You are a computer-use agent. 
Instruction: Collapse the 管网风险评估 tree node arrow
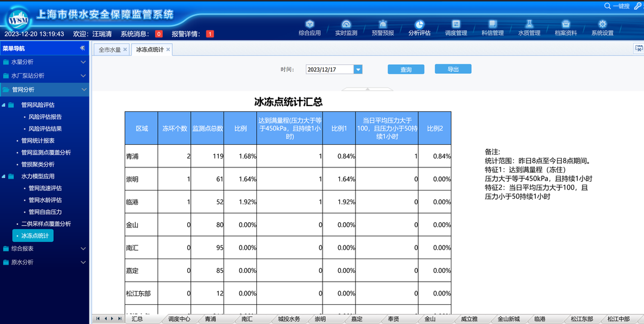pyautogui.click(x=4, y=105)
